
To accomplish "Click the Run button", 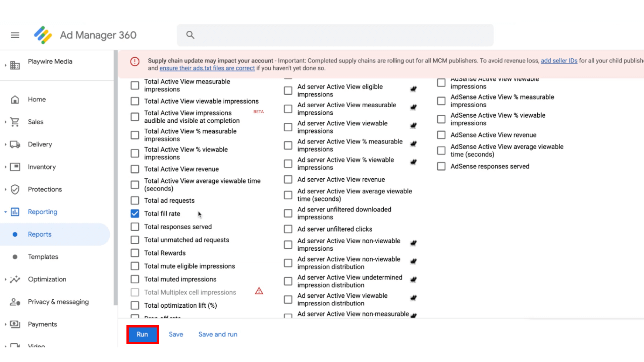I will (x=142, y=335).
